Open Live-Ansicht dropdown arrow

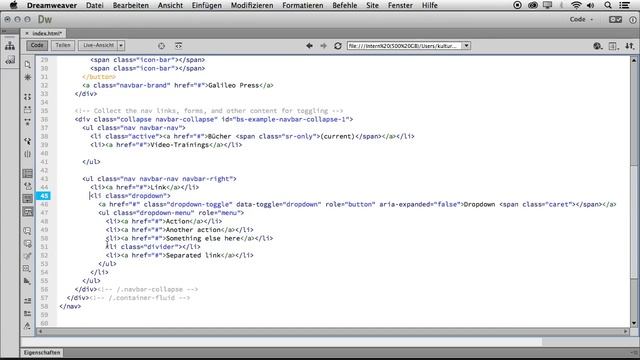pos(121,45)
